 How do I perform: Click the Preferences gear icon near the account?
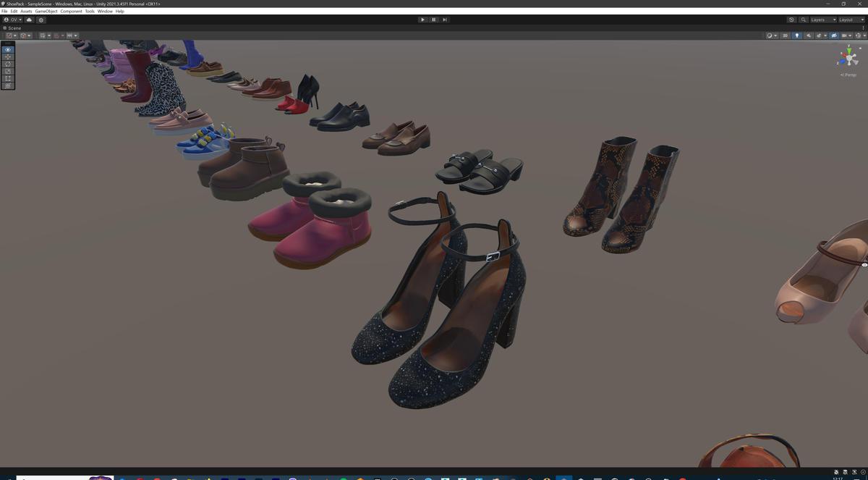(41, 20)
